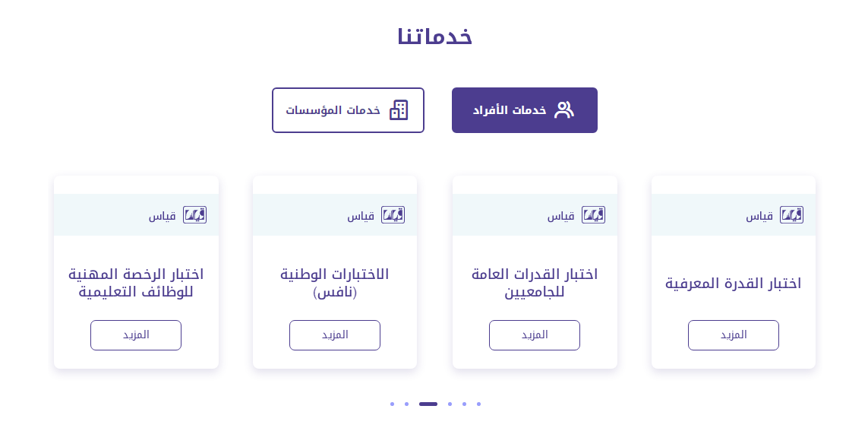Click Qiyas logo on القدرات العامة للجامعيين card
The image size is (868, 428).
593,215
